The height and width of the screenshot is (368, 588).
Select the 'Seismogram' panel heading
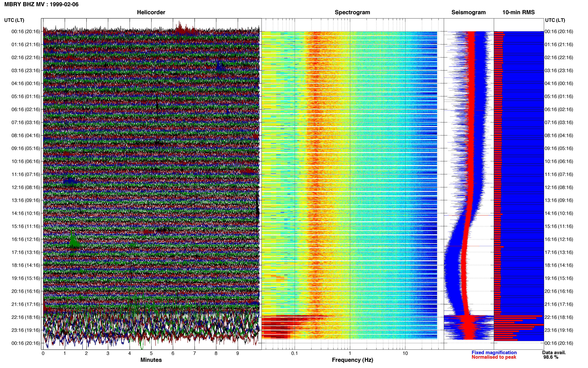click(468, 12)
